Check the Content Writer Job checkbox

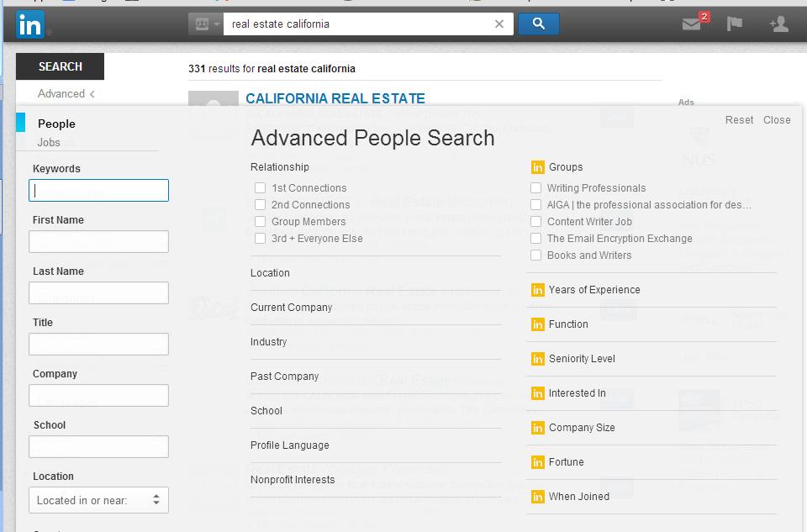pos(535,222)
